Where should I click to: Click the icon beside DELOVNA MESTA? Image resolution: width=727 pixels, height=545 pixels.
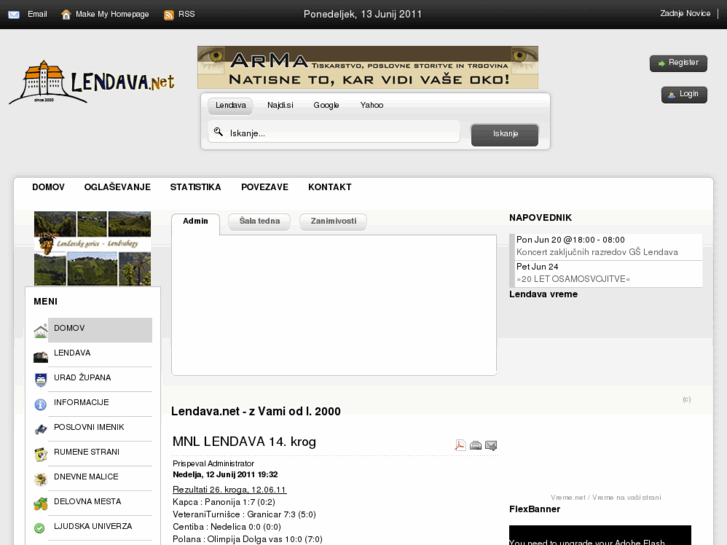[41, 504]
